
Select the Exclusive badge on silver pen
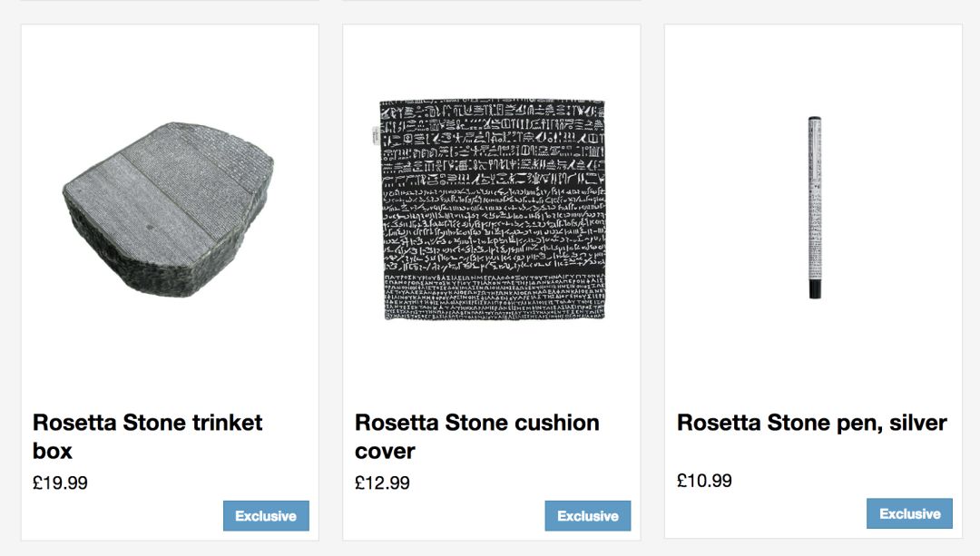[x=909, y=513]
